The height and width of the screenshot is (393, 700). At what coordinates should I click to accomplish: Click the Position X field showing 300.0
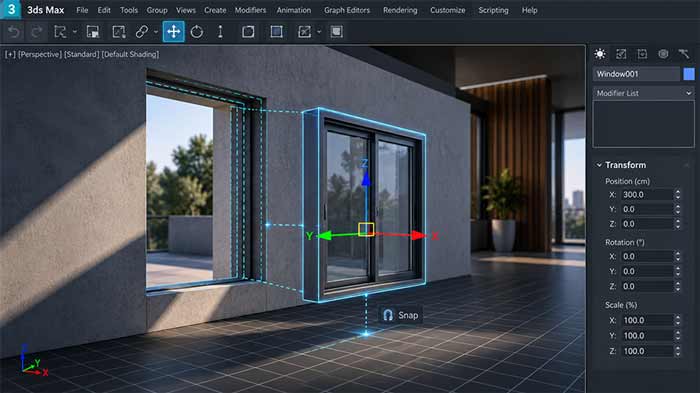pos(646,194)
